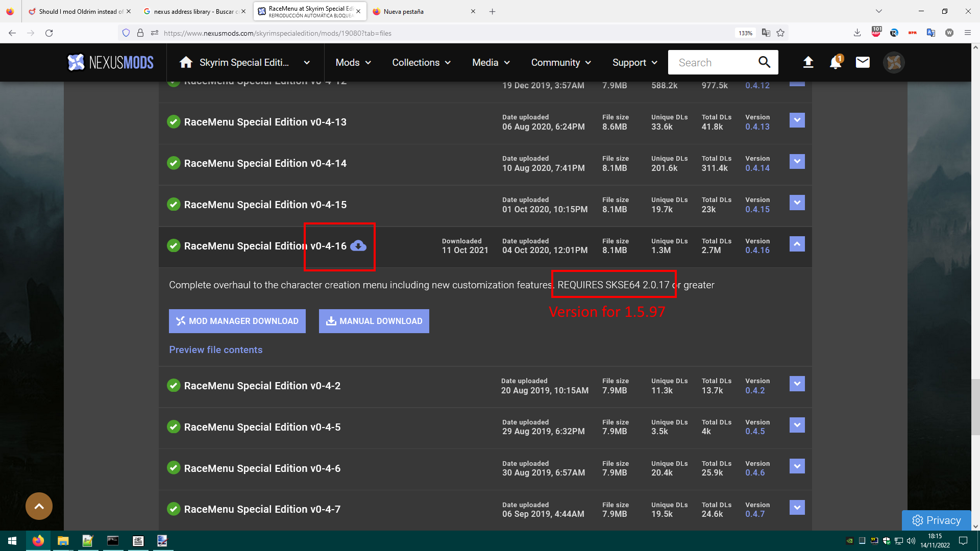
Task: Expand the RaceMenu v0-4-2 file entry
Action: click(x=797, y=384)
